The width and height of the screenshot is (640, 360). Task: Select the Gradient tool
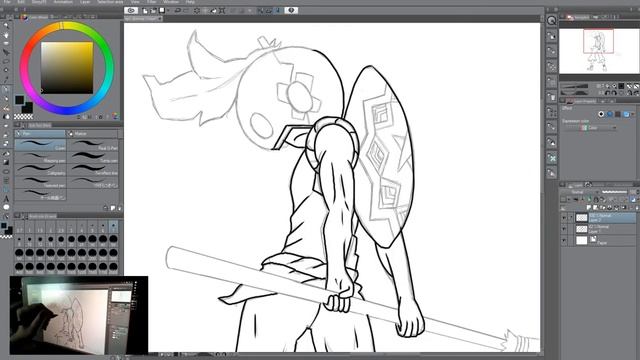pyautogui.click(x=6, y=162)
